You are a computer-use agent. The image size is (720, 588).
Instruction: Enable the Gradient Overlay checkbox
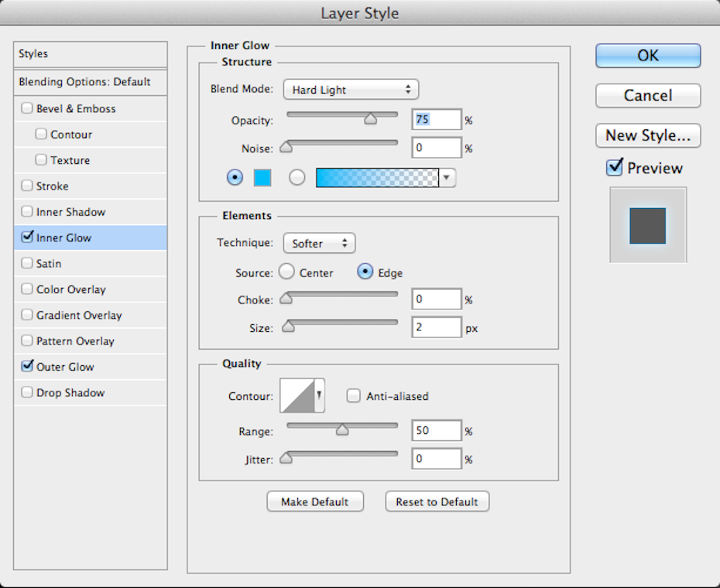click(27, 314)
